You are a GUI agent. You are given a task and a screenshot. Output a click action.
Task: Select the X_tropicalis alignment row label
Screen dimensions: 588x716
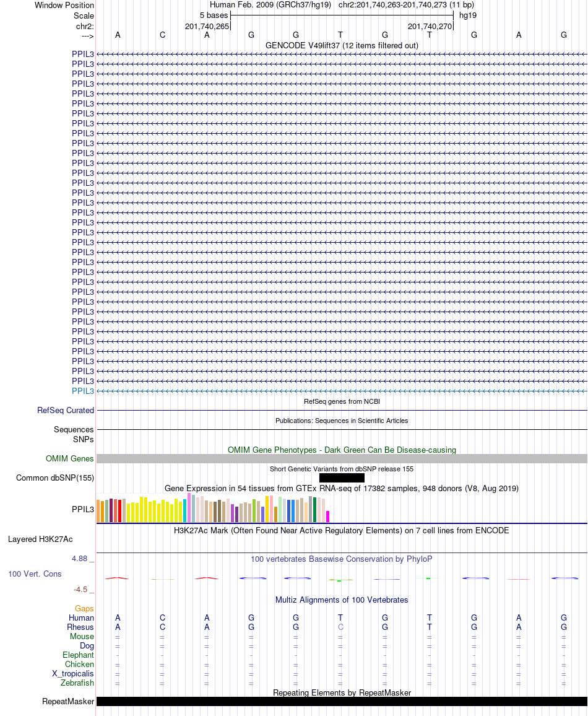coord(73,674)
